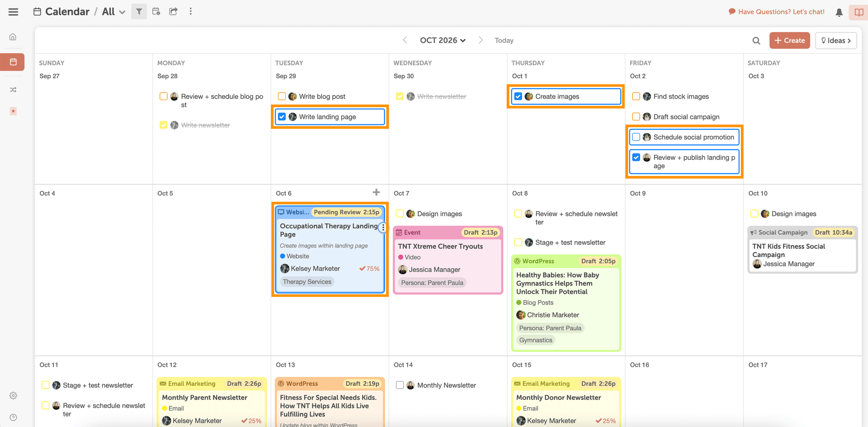
Task: Check the Write blog post checkbox on Sep 29
Action: 281,96
